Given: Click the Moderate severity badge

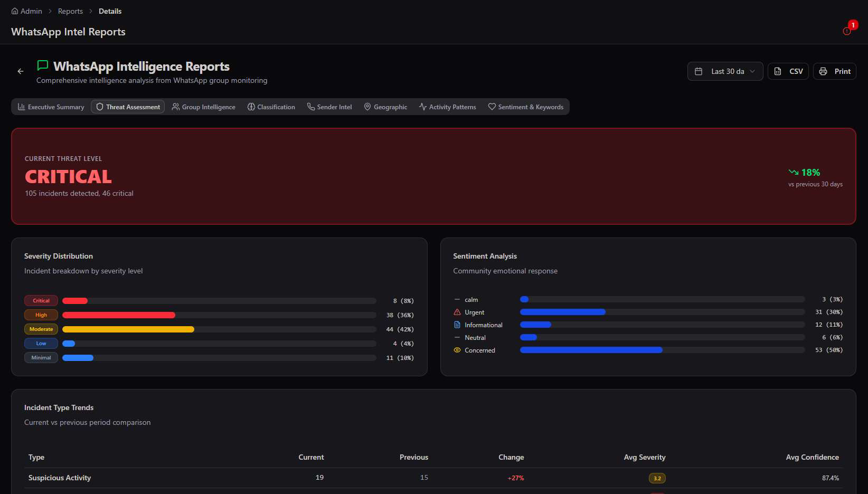Looking at the screenshot, I should (x=41, y=329).
